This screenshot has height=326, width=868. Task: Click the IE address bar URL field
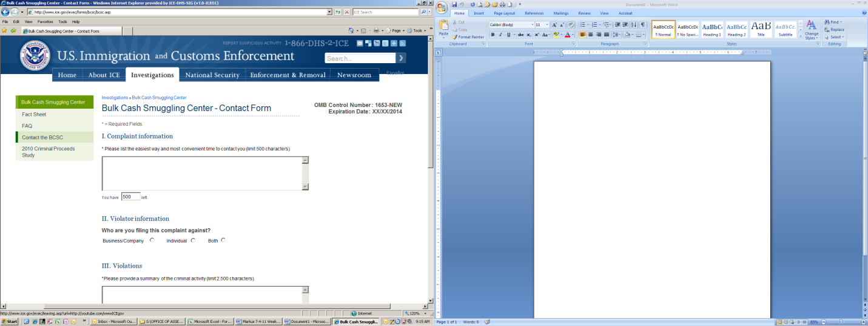click(x=176, y=12)
